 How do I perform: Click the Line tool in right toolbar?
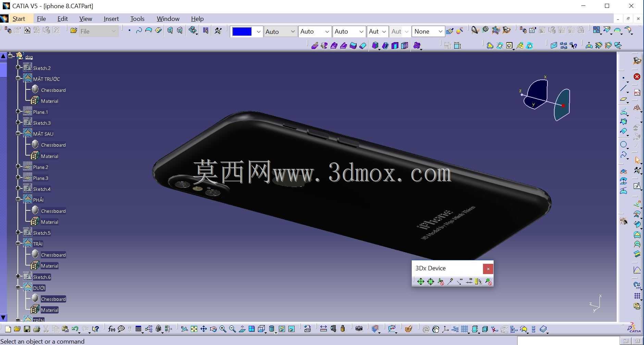pyautogui.click(x=623, y=89)
